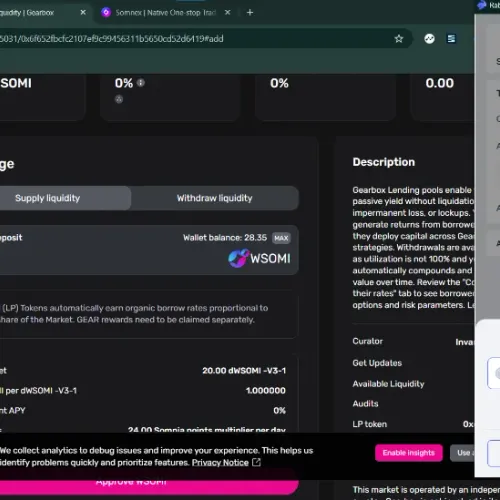This screenshot has width=500, height=500.
Task: Open the Audits entry in Description
Action: click(x=365, y=404)
